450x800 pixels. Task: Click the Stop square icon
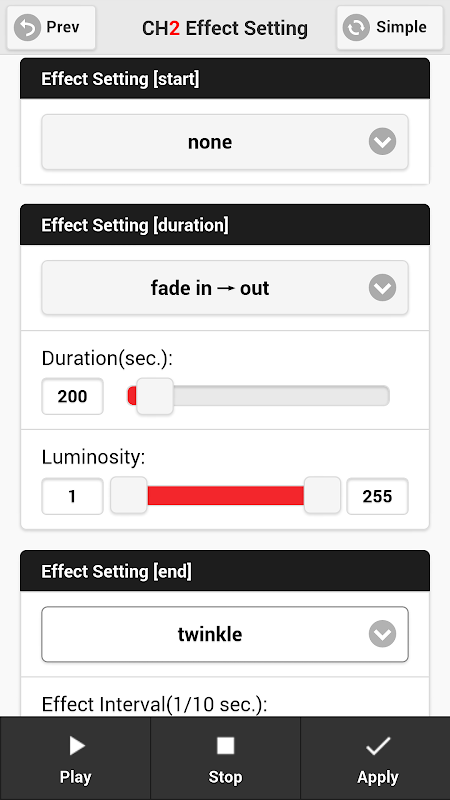(x=225, y=746)
